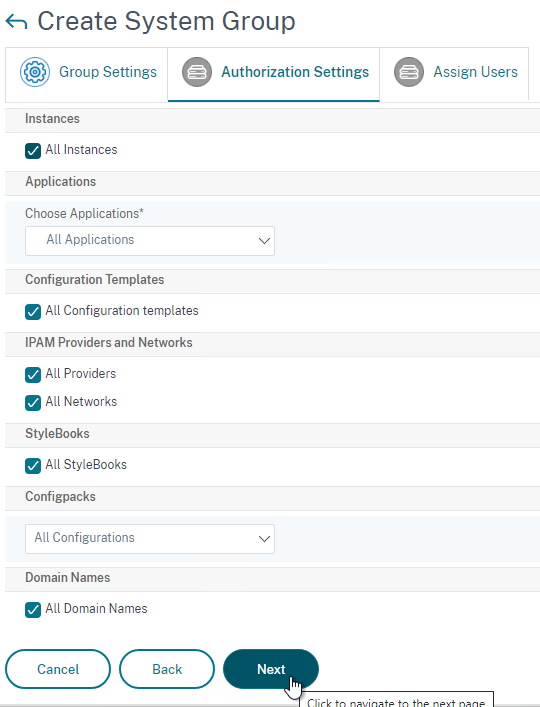Go back with the Back button
This screenshot has width=540, height=707.
click(x=167, y=669)
